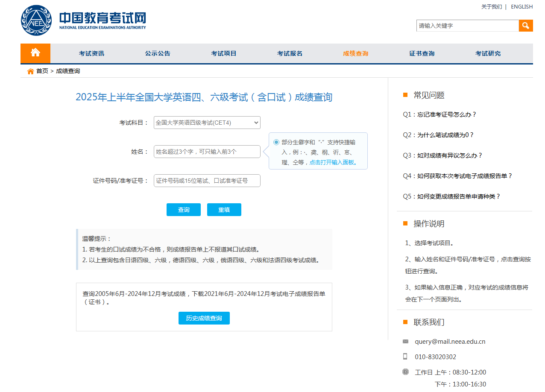
Task: Open the 考试科目 dropdown selector
Action: pyautogui.click(x=207, y=123)
